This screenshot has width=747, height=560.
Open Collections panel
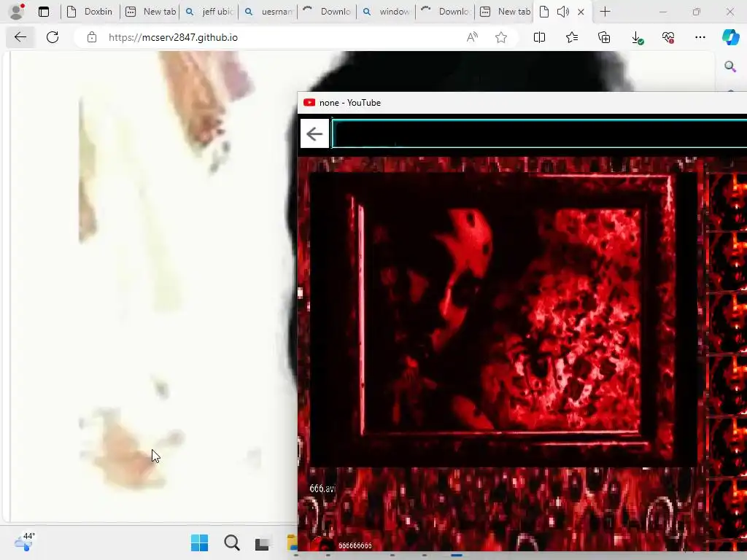[x=604, y=37]
